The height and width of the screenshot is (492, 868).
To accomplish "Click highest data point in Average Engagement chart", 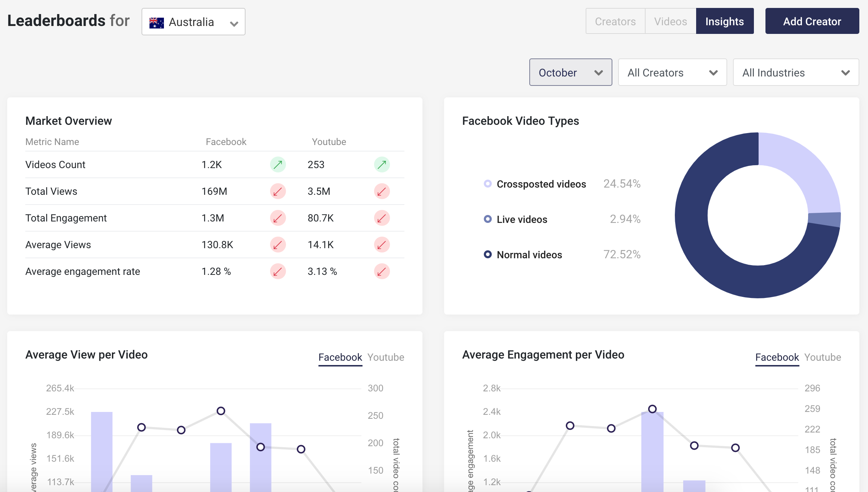I will [652, 409].
